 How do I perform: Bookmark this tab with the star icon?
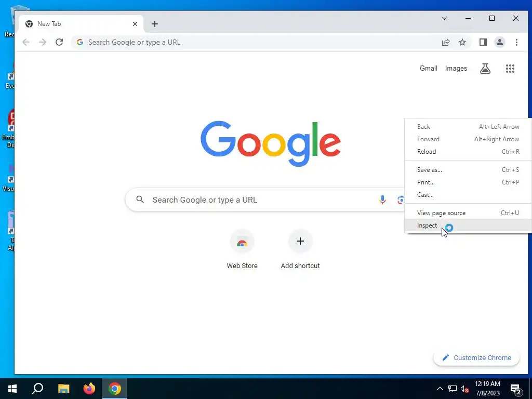pos(462,42)
